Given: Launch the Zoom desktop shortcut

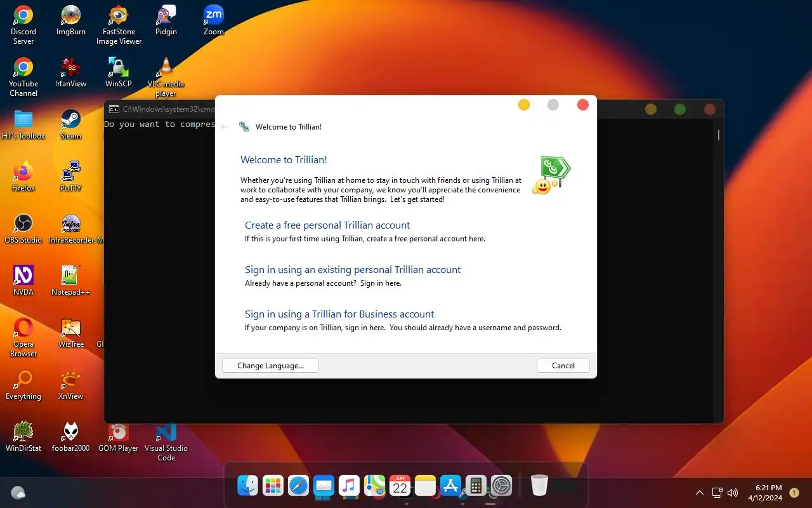Looking at the screenshot, I should (x=214, y=21).
